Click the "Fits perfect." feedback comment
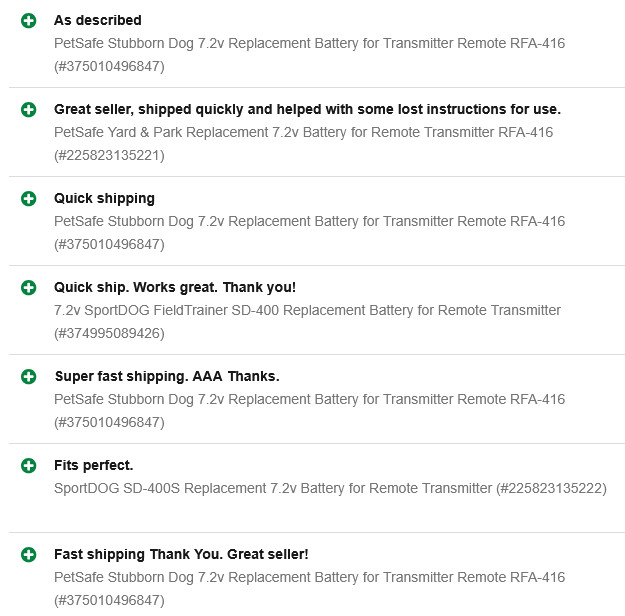625x616 pixels. 93,465
